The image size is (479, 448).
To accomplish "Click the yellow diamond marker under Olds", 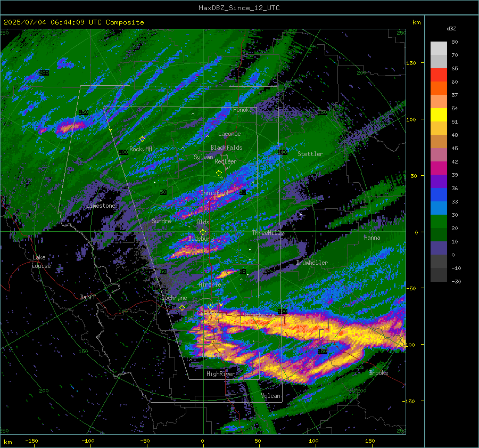I will coord(203,232).
